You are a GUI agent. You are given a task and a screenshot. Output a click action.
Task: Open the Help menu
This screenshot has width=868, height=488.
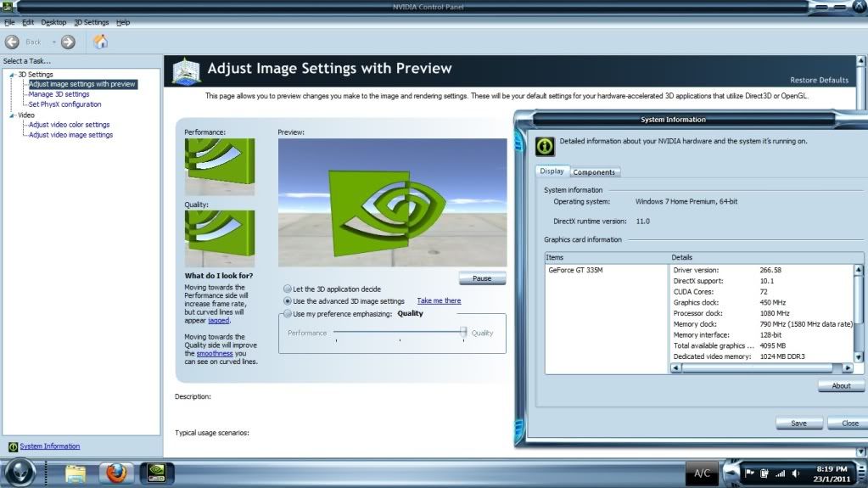123,22
